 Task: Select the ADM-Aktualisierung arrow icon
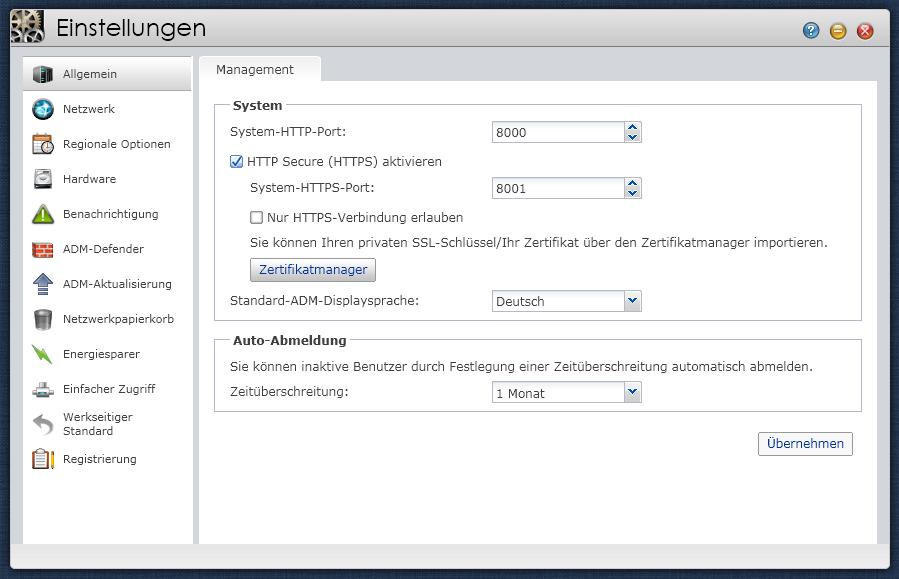pos(43,284)
